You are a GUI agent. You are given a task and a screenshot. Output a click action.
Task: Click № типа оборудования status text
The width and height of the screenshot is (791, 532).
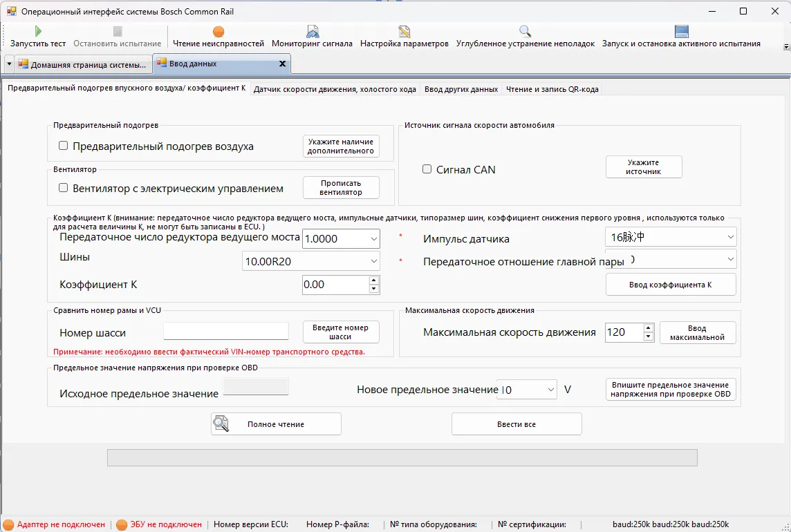pyautogui.click(x=434, y=524)
